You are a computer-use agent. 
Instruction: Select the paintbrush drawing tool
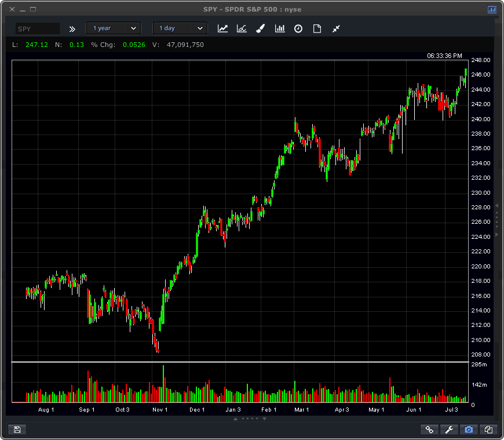261,28
